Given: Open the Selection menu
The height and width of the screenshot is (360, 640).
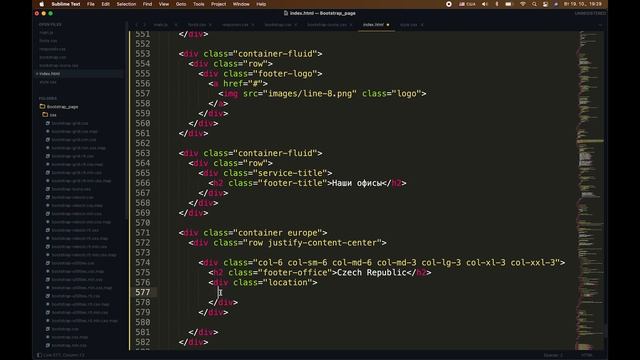Looking at the screenshot, I should click(x=126, y=4).
